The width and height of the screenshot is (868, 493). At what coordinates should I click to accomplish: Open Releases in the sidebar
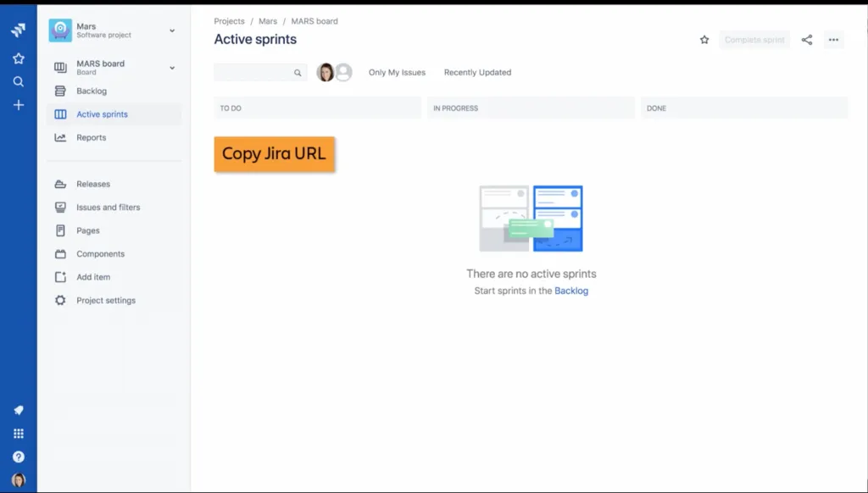[x=114, y=184]
